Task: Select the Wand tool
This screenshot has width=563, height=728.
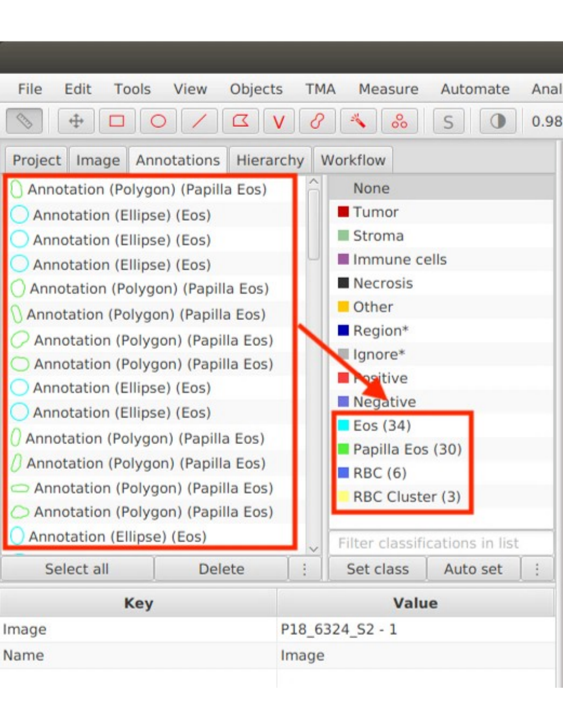Action: click(x=358, y=121)
